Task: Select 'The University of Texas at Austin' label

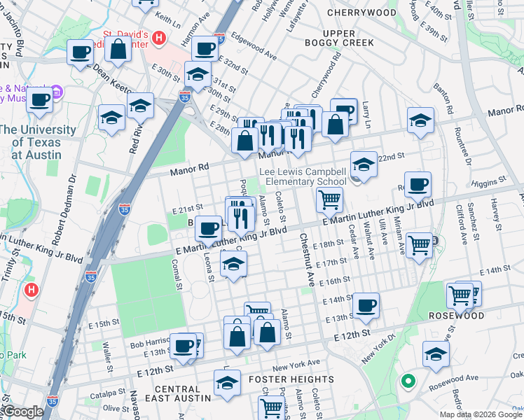Action: tap(36, 142)
